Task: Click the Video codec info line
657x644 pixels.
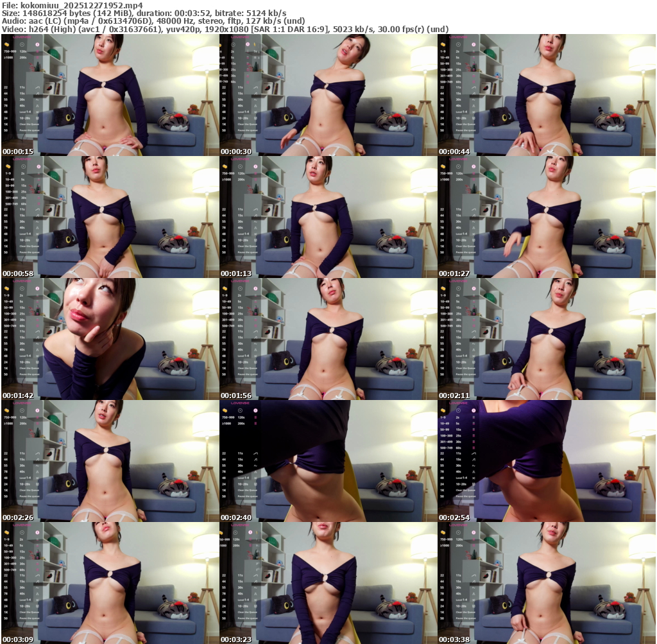Action: point(225,29)
